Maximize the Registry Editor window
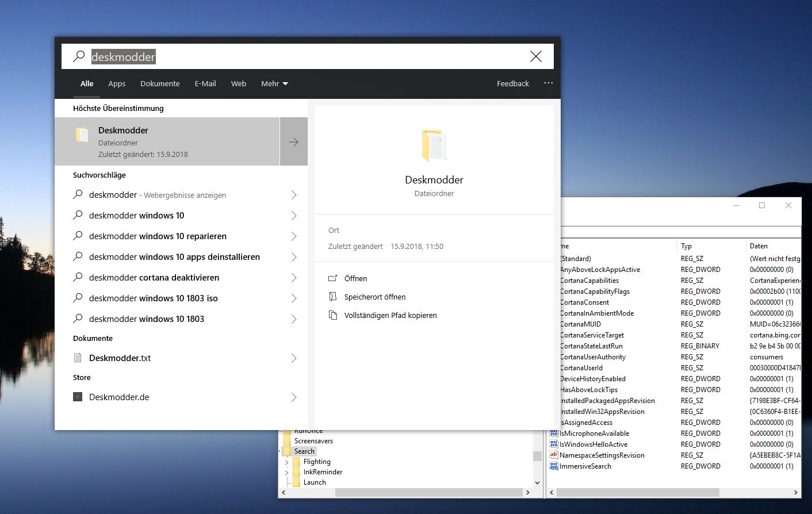This screenshot has width=812, height=514. [x=762, y=205]
